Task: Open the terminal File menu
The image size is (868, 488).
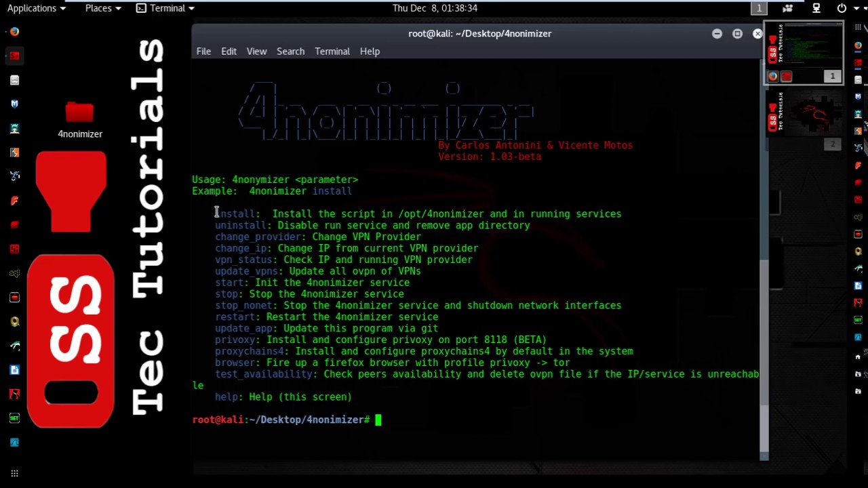Action: tap(203, 51)
